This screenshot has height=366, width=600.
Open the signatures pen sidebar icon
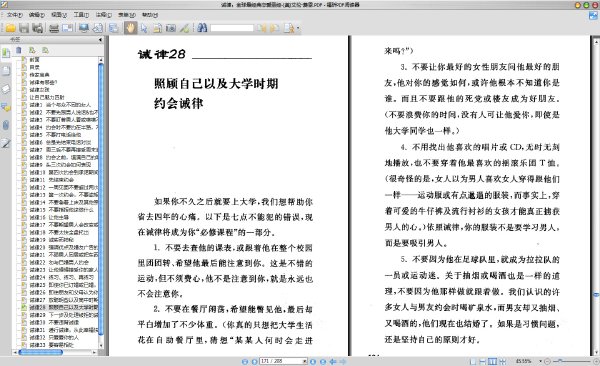click(6, 144)
